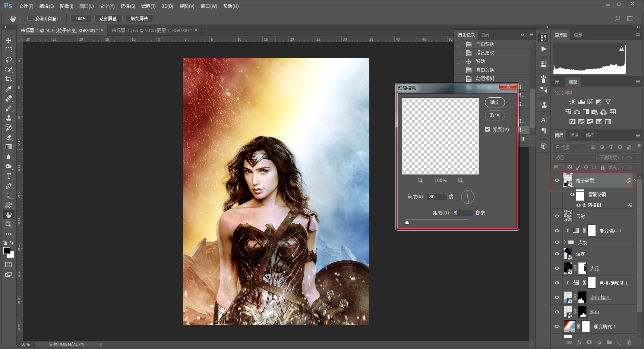Open the Hand tool preset picker arrow
Screen dimensions: 644x349
pyautogui.click(x=20, y=19)
